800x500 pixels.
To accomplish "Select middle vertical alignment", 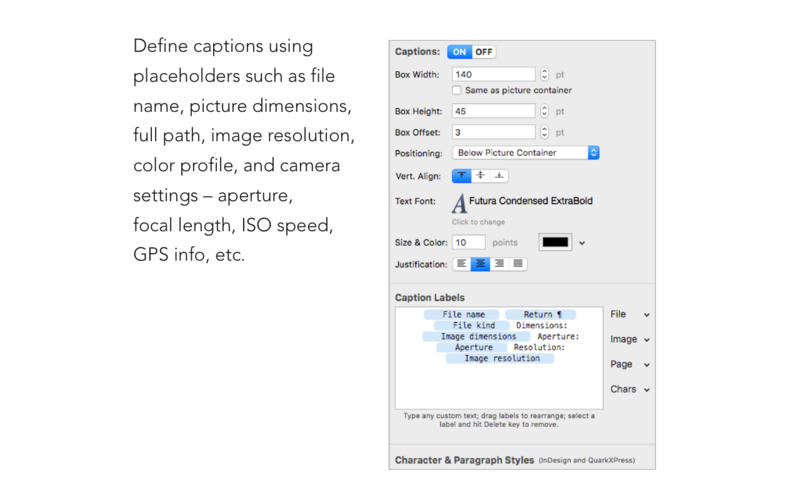I will point(480,176).
